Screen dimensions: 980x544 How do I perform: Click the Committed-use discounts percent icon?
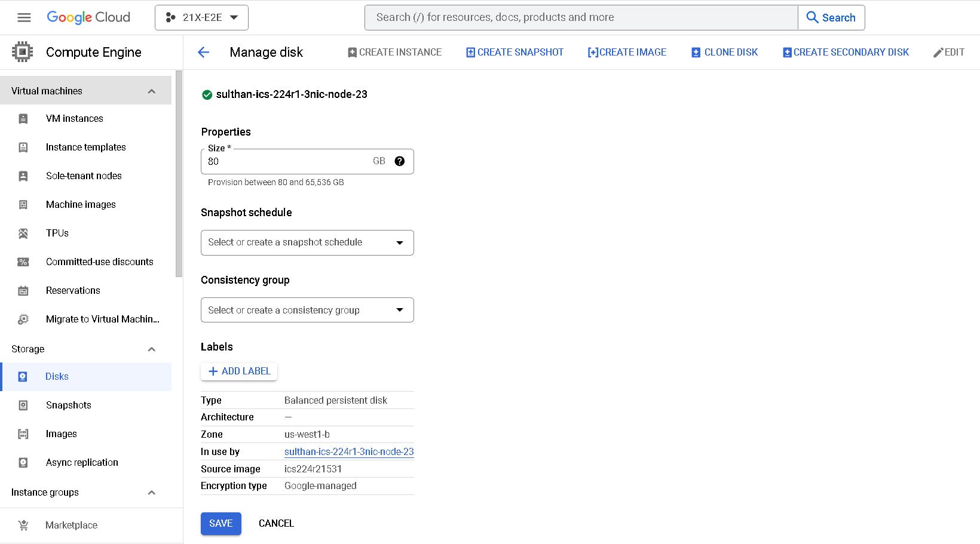click(23, 262)
